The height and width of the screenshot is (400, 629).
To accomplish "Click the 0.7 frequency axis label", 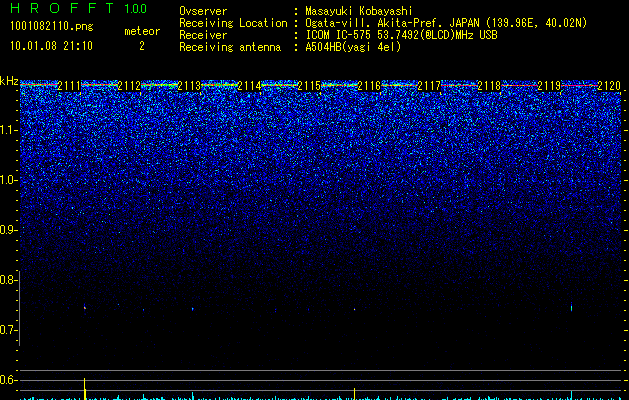I will click(x=8, y=330).
